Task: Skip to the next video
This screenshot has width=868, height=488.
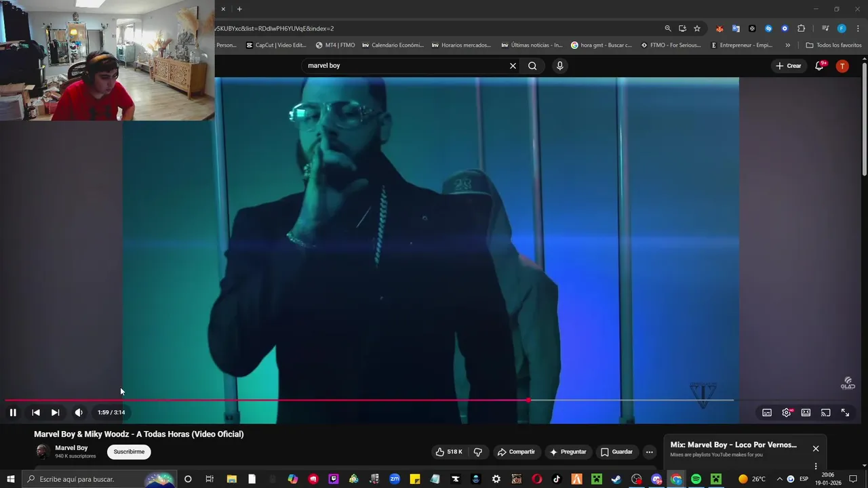Action: point(55,412)
